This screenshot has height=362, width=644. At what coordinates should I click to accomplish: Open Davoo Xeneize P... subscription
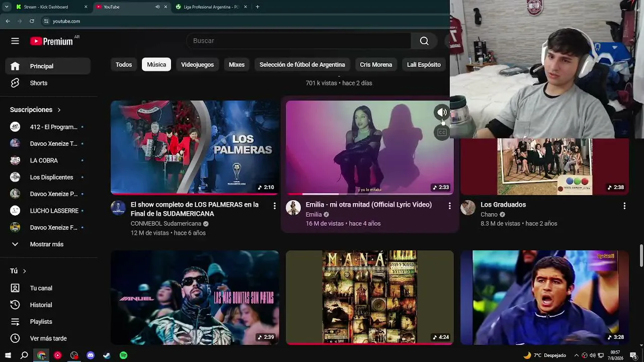(48, 194)
